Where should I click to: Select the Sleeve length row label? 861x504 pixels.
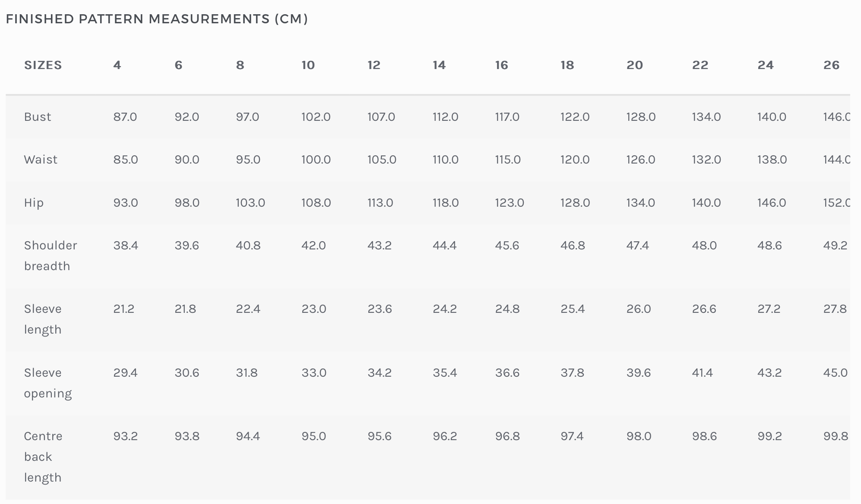point(43,319)
